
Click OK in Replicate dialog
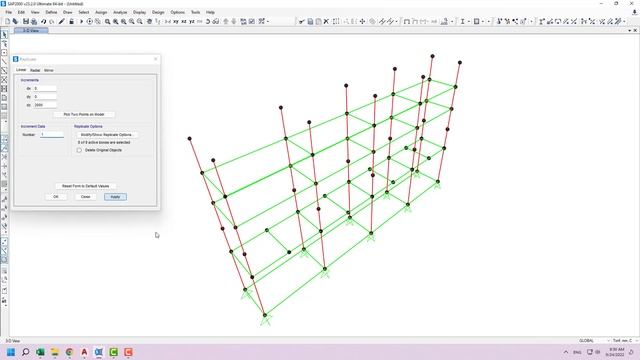point(56,197)
